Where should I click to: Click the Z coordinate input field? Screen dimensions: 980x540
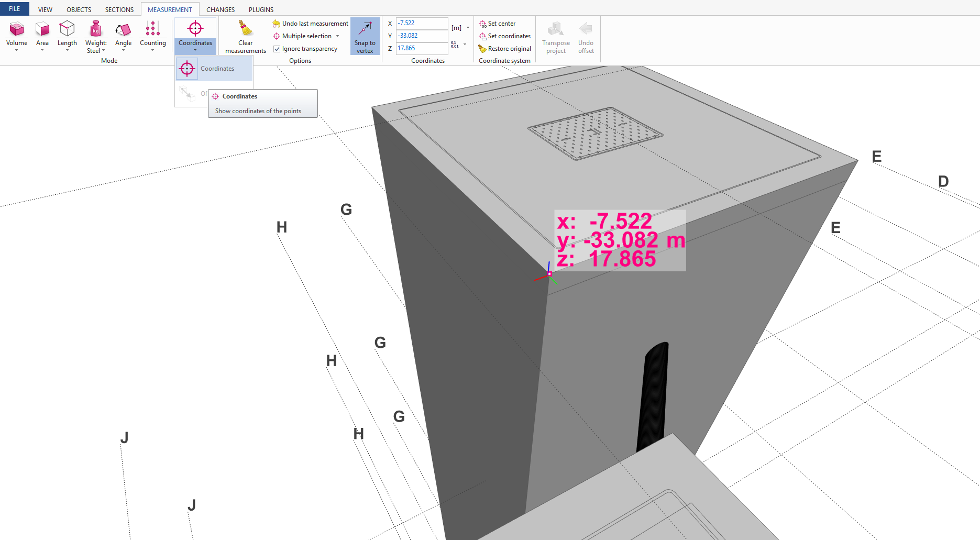point(422,48)
